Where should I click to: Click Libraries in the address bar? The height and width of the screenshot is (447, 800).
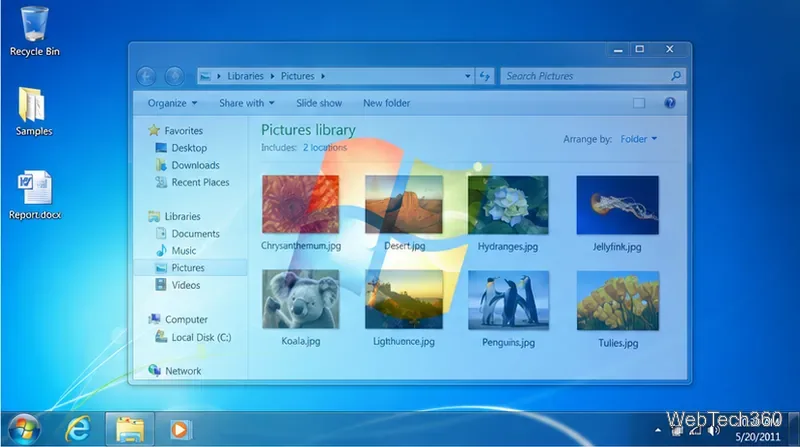(x=245, y=76)
